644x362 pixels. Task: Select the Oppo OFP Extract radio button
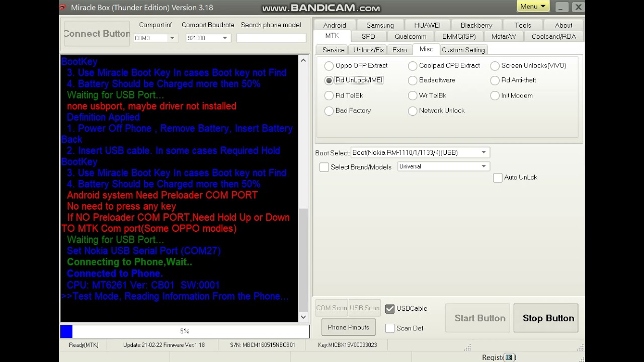329,66
